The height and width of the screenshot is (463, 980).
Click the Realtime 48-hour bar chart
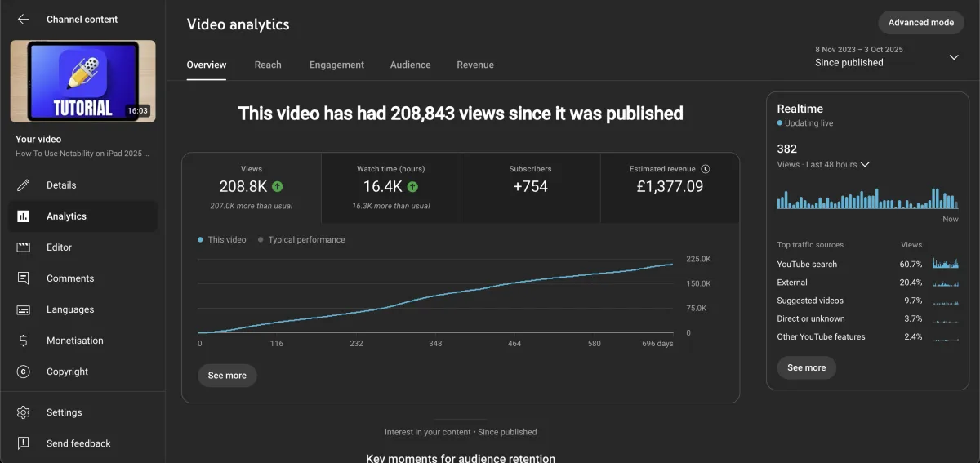pos(867,198)
